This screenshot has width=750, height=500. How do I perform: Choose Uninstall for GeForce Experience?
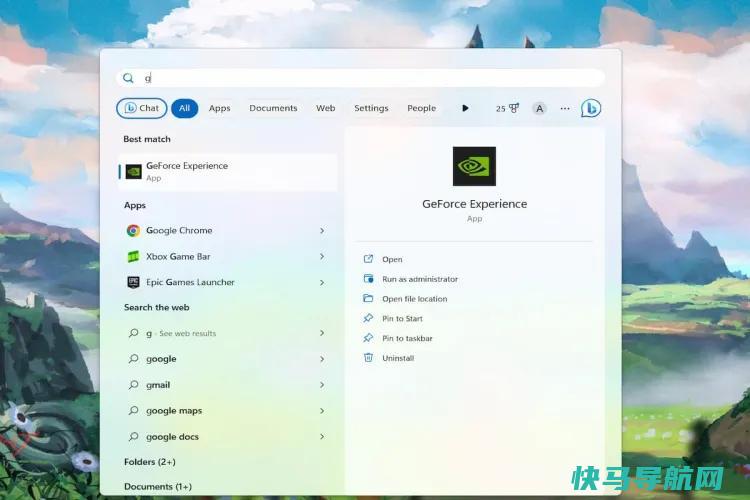398,358
